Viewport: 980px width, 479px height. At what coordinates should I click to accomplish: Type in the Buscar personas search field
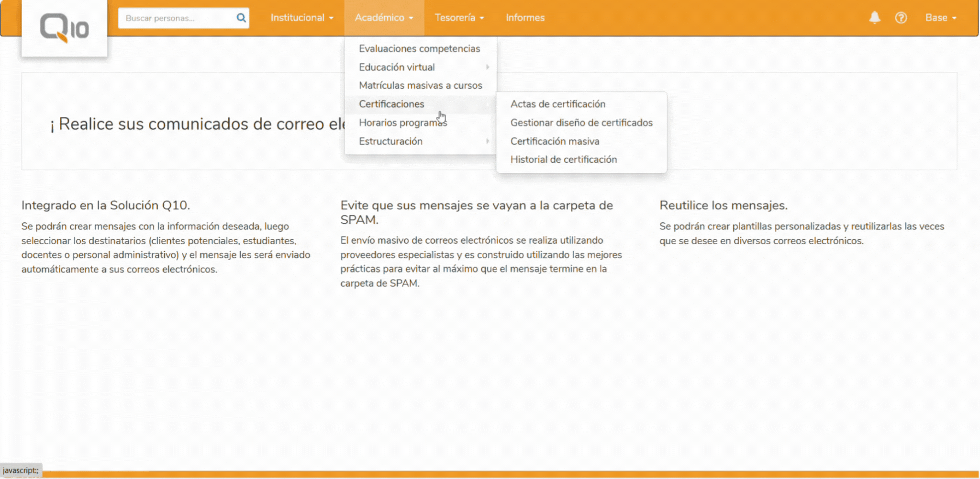[177, 18]
